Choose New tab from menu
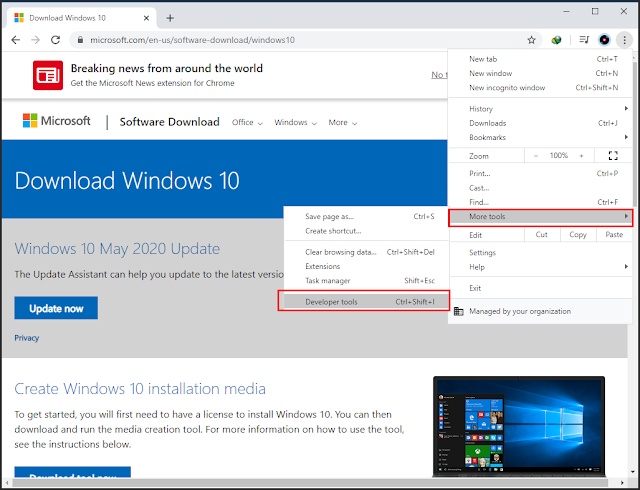The height and width of the screenshot is (490, 640). 540,59
